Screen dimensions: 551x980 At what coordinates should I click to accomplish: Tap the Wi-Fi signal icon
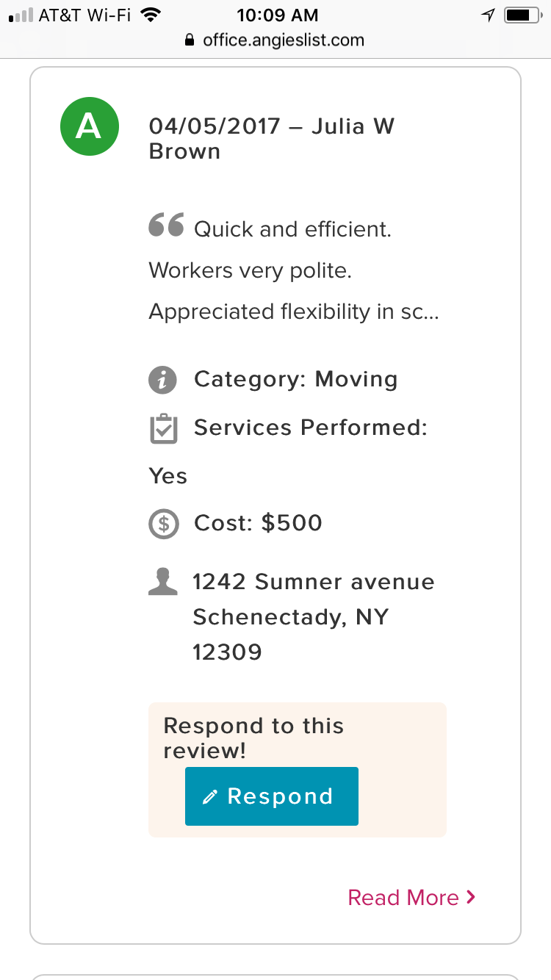click(151, 15)
